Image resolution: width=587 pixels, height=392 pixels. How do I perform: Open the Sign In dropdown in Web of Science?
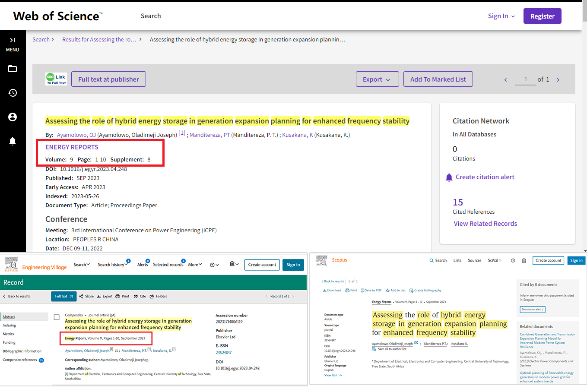pos(501,16)
